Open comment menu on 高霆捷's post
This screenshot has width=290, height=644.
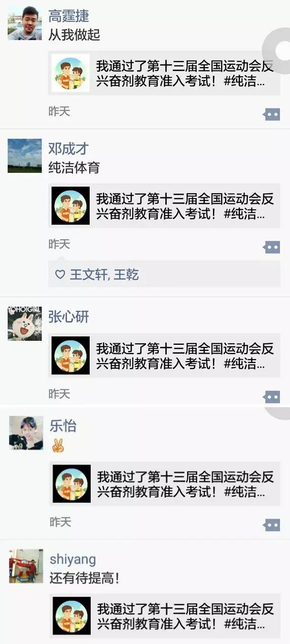[272, 115]
